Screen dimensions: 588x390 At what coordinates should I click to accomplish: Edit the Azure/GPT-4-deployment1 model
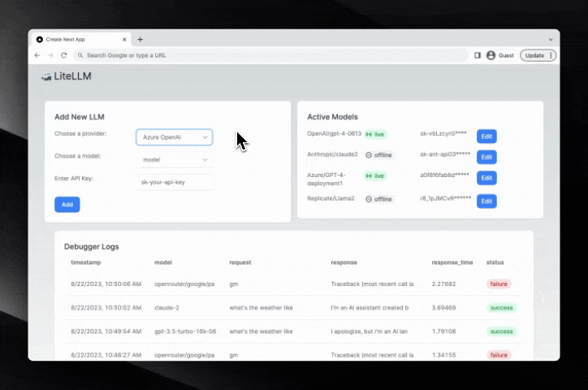pos(486,178)
